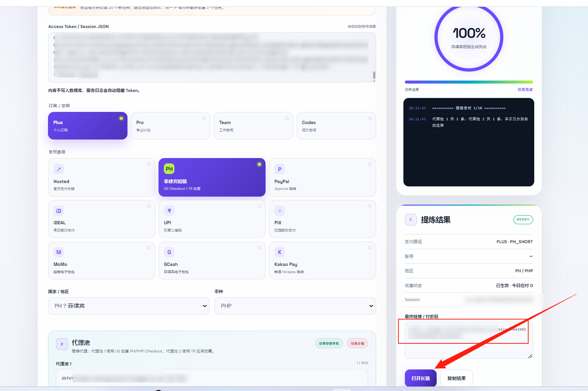Screen dimensions: 588x391
Task: Click the 提炼结果 C icon
Action: pyautogui.click(x=411, y=220)
